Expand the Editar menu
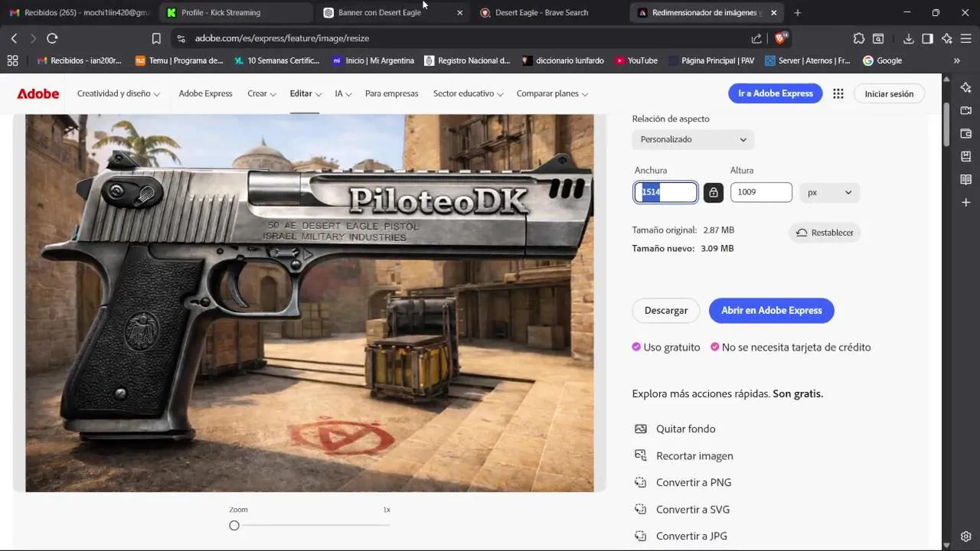 pyautogui.click(x=305, y=93)
